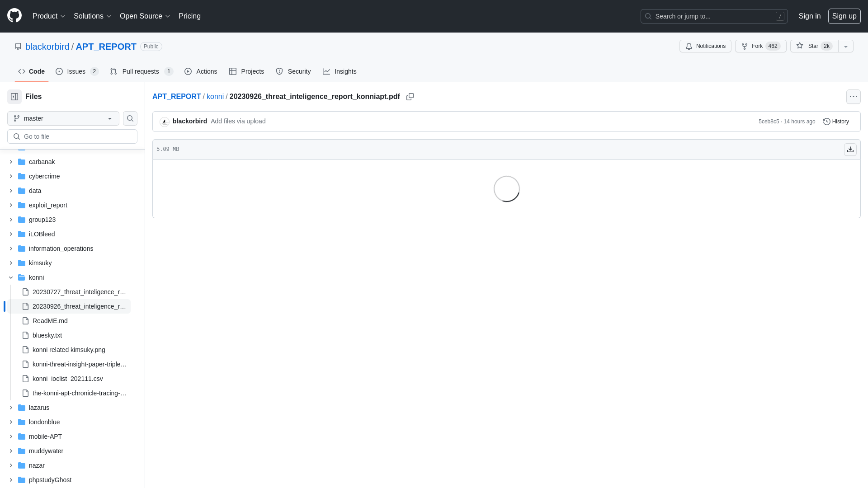Switch to the Actions tab
The height and width of the screenshot is (488, 868).
(201, 71)
